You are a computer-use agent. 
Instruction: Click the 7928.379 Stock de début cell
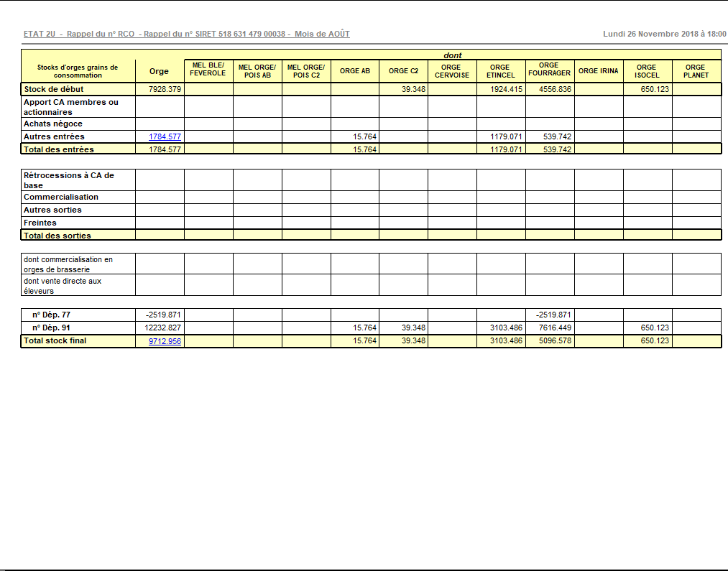165,90
